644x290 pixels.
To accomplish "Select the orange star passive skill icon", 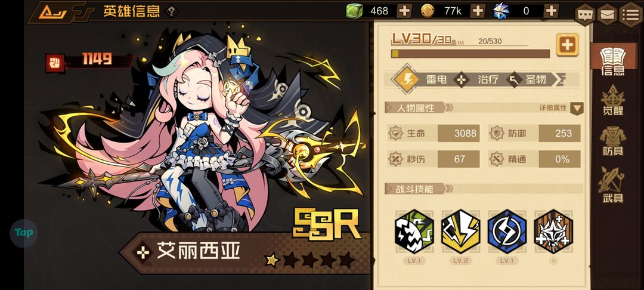I will 553,232.
